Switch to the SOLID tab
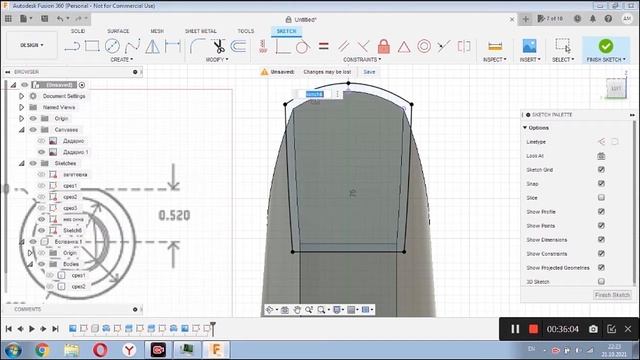Viewport: 640px width, 360px height. [78, 31]
